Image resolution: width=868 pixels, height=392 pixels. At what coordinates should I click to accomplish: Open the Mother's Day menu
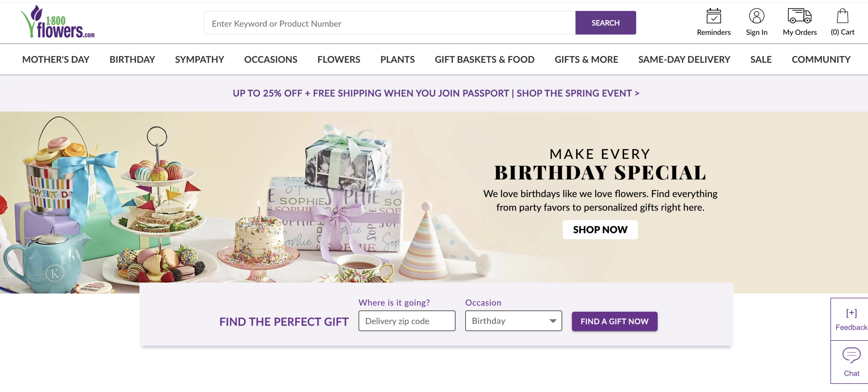pos(56,60)
